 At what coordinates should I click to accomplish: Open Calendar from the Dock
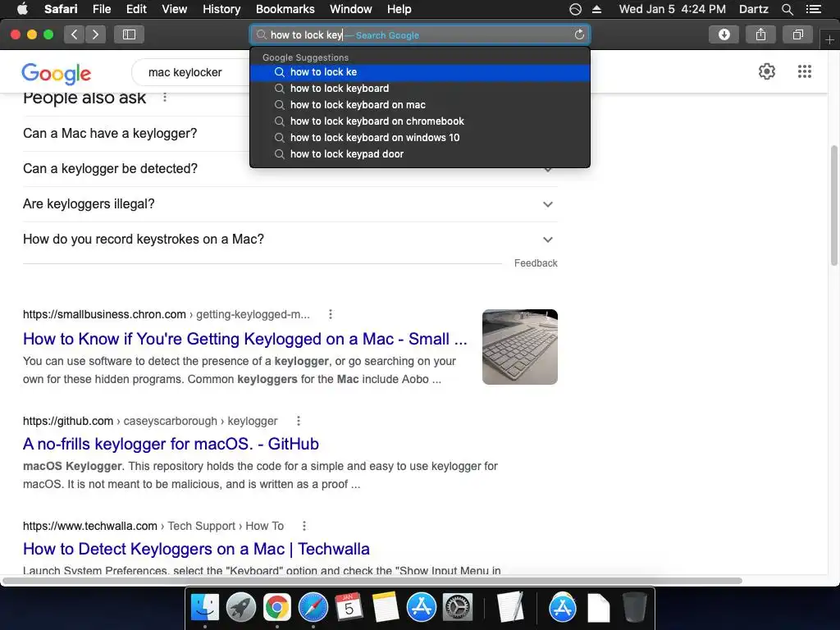coord(349,607)
